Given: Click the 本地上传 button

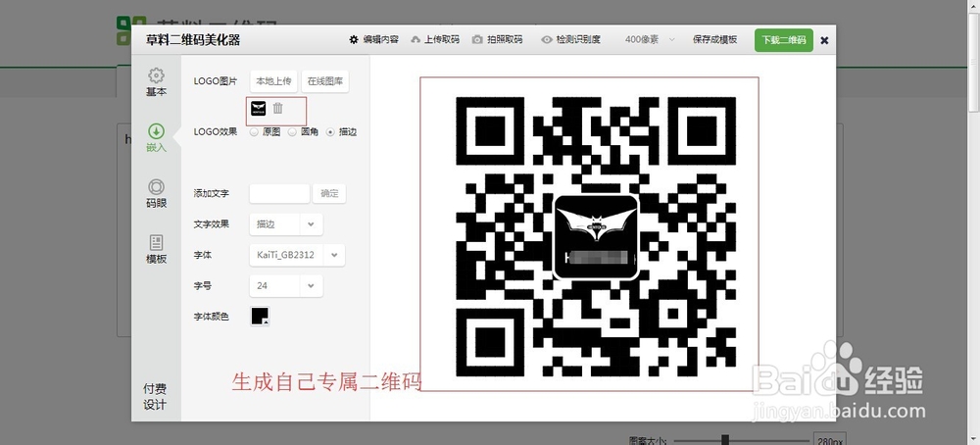Looking at the screenshot, I should (273, 81).
